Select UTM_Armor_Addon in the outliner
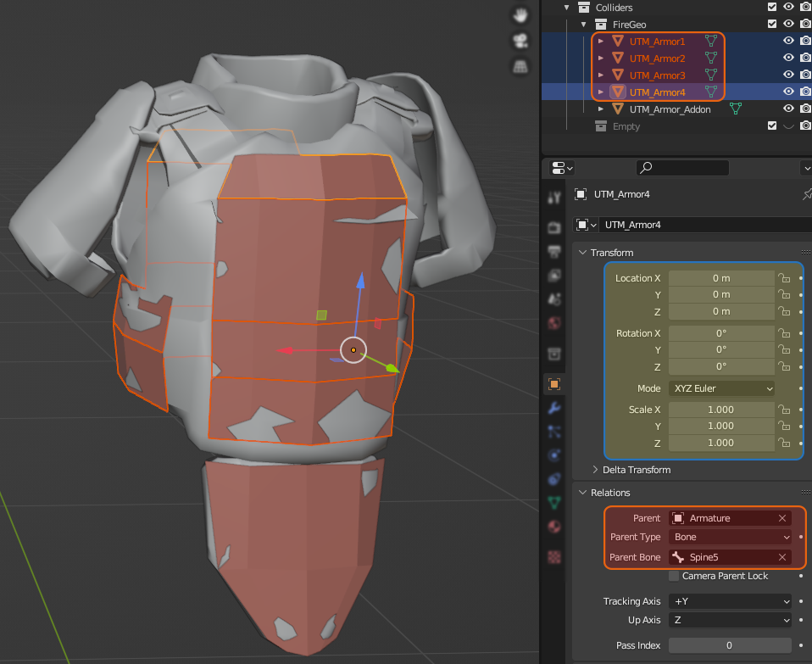The width and height of the screenshot is (812, 664). coord(670,109)
